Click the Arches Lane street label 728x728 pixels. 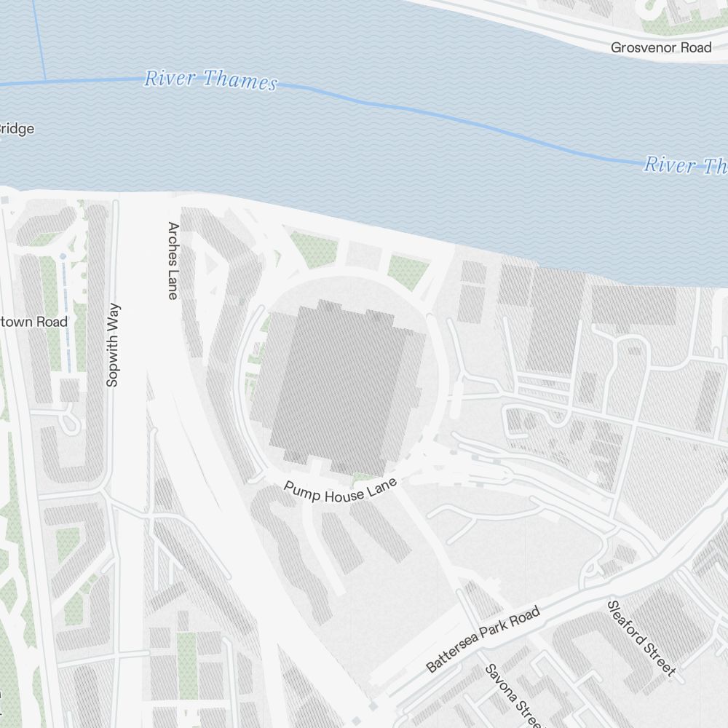point(173,261)
